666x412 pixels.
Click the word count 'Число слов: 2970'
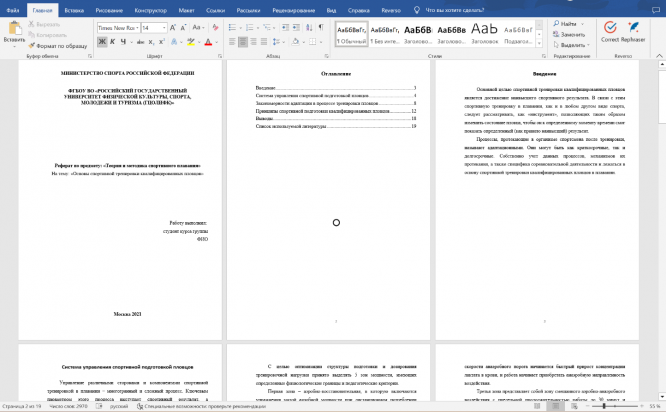tap(68, 406)
